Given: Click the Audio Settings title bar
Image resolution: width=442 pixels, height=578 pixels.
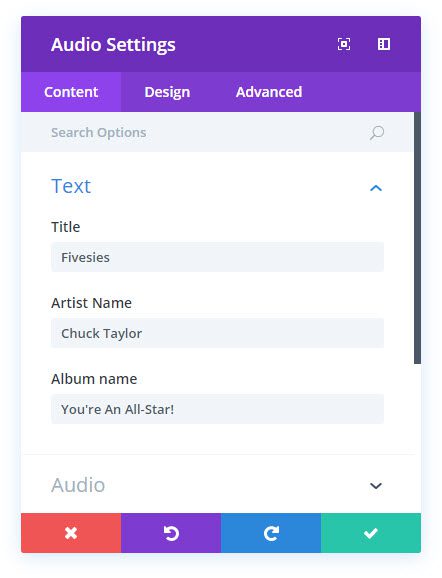Looking at the screenshot, I should [x=221, y=44].
